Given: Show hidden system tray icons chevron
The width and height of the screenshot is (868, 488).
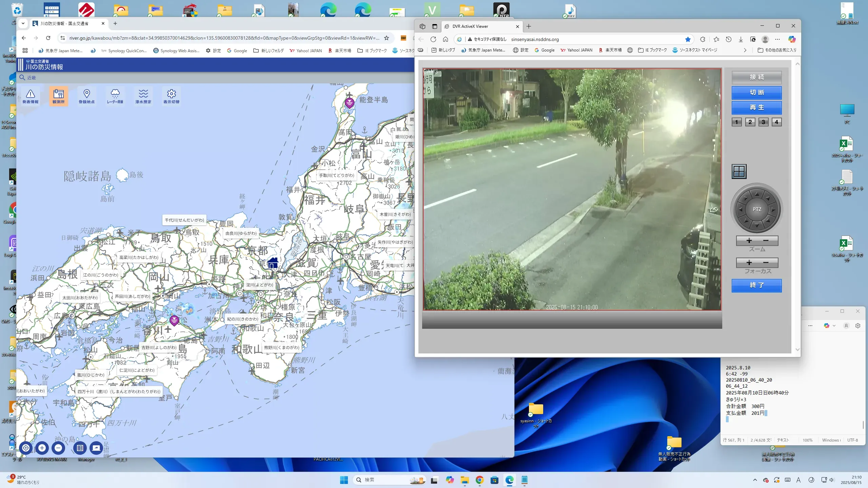Looking at the screenshot, I should click(755, 480).
